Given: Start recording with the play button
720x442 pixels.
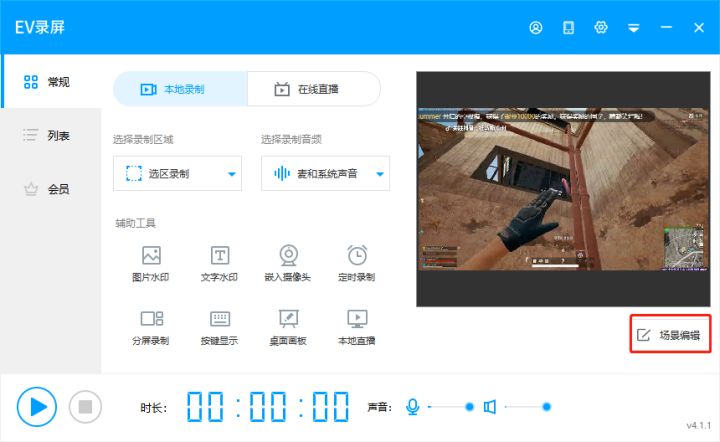Looking at the screenshot, I should click(x=37, y=407).
